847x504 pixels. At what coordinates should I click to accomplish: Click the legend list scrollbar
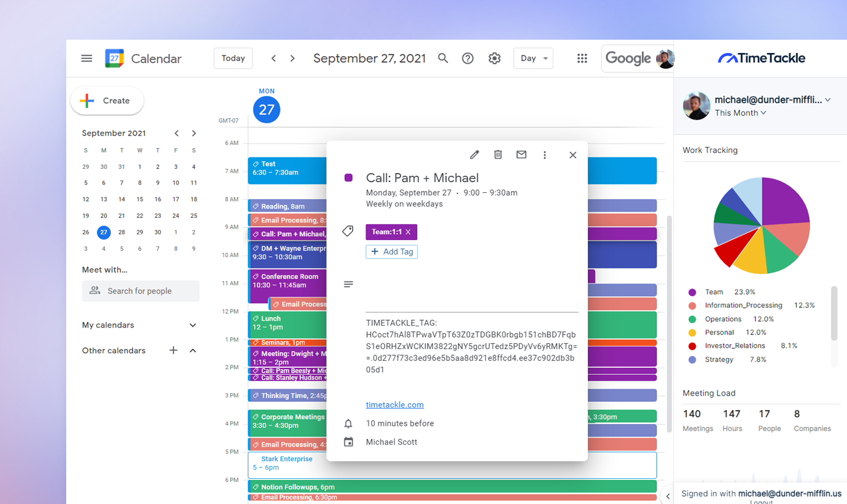(x=834, y=313)
